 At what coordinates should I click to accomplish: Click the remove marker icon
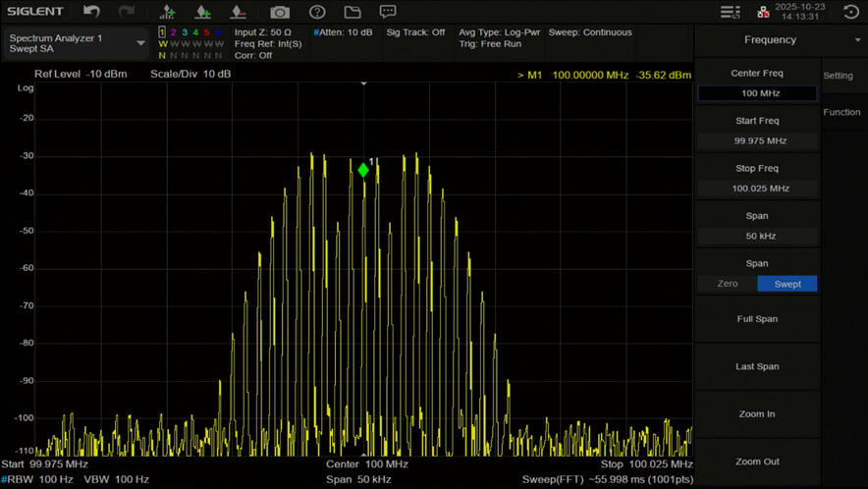coord(238,12)
